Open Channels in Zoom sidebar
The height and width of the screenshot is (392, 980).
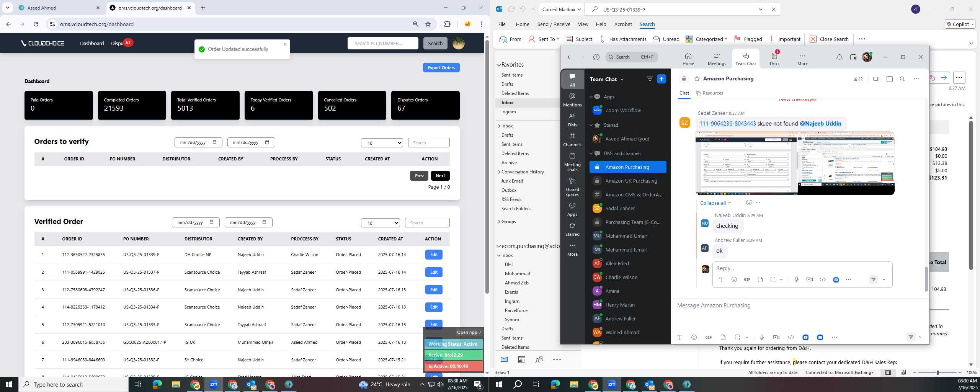pos(572,140)
